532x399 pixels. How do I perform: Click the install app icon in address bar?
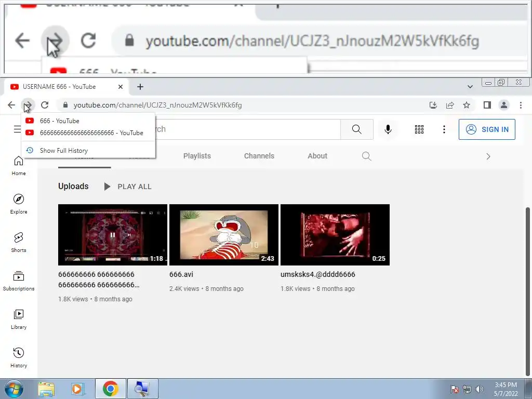pos(433,105)
